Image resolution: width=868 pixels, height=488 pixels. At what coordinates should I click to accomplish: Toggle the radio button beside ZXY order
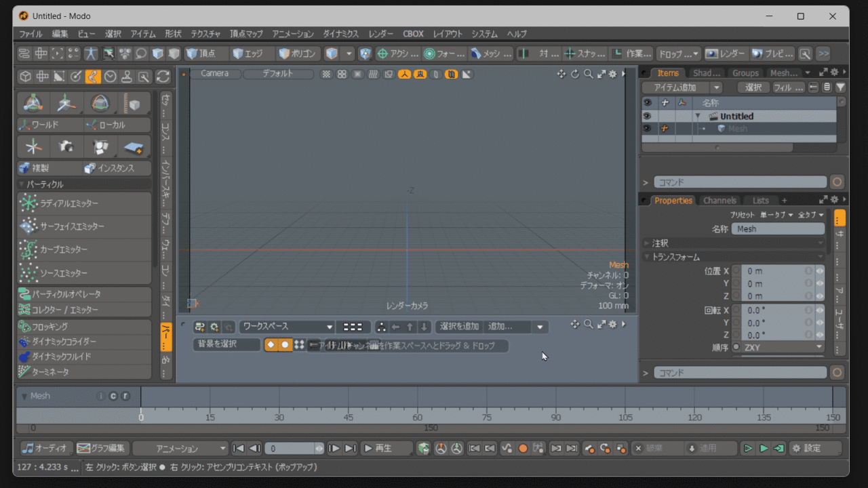[736, 347]
